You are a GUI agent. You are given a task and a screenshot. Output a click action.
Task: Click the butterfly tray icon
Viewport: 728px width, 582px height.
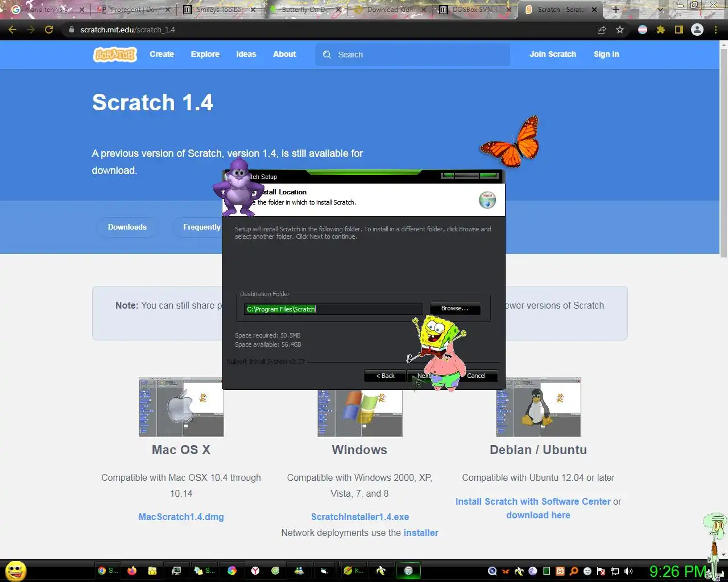506,571
